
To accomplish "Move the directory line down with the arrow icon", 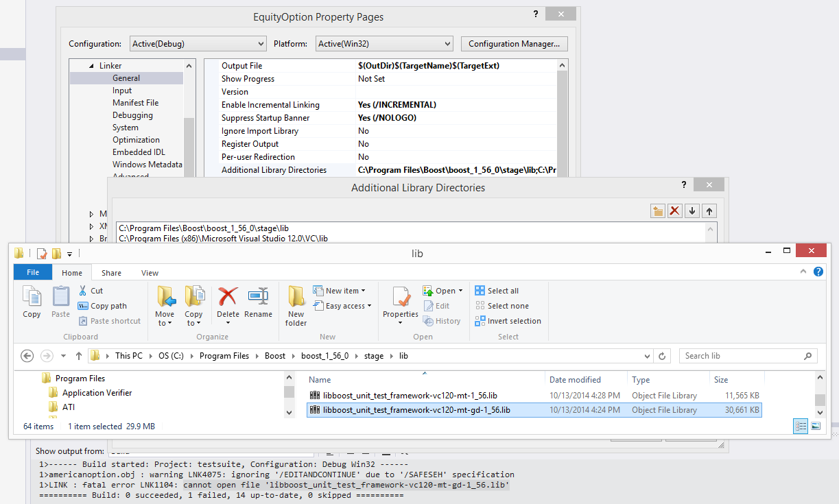I will [x=692, y=211].
